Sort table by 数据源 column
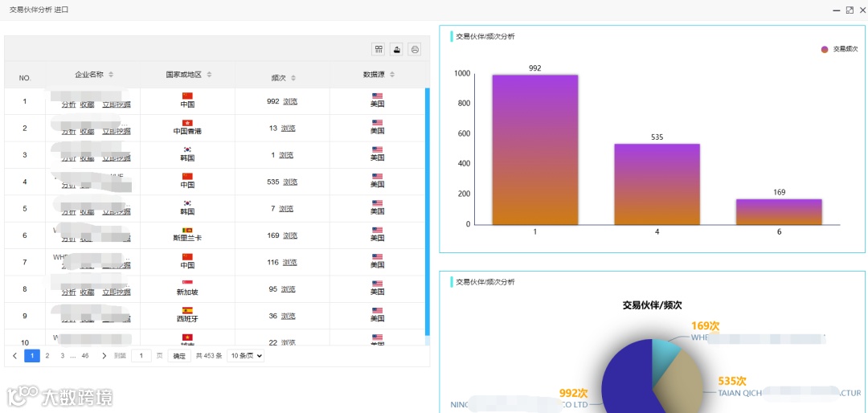Screen dimensions: 868x413 392,75
